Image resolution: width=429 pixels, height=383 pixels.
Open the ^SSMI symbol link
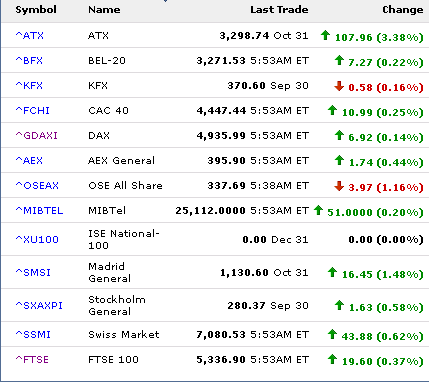tap(33, 334)
